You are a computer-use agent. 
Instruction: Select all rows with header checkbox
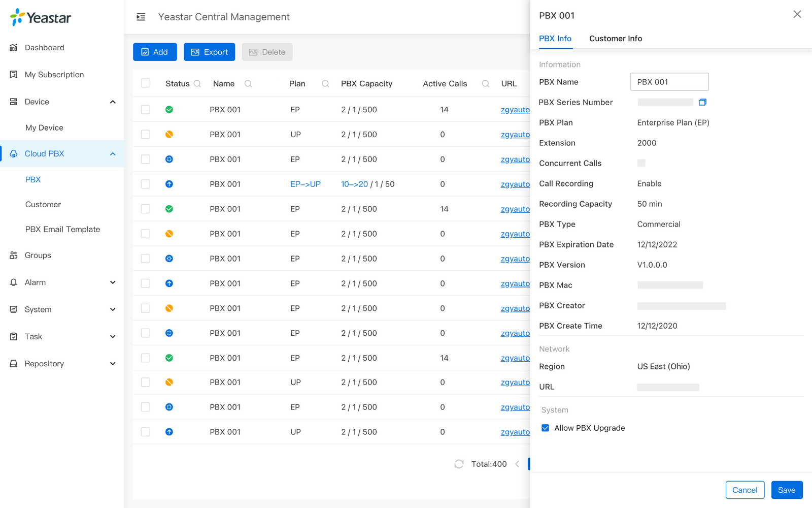[146, 83]
